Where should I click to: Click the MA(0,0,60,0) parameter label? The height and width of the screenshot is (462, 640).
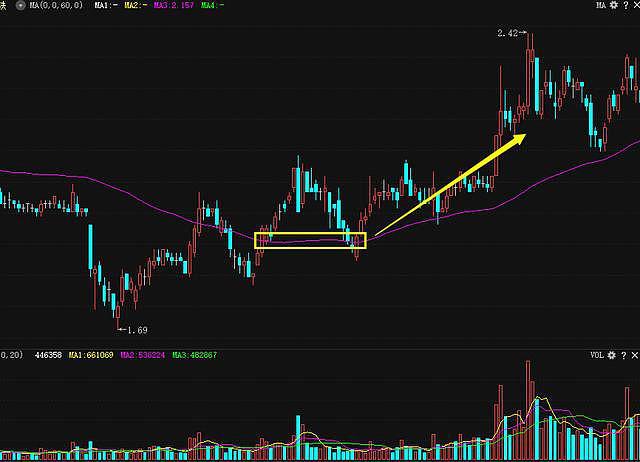(56, 5)
